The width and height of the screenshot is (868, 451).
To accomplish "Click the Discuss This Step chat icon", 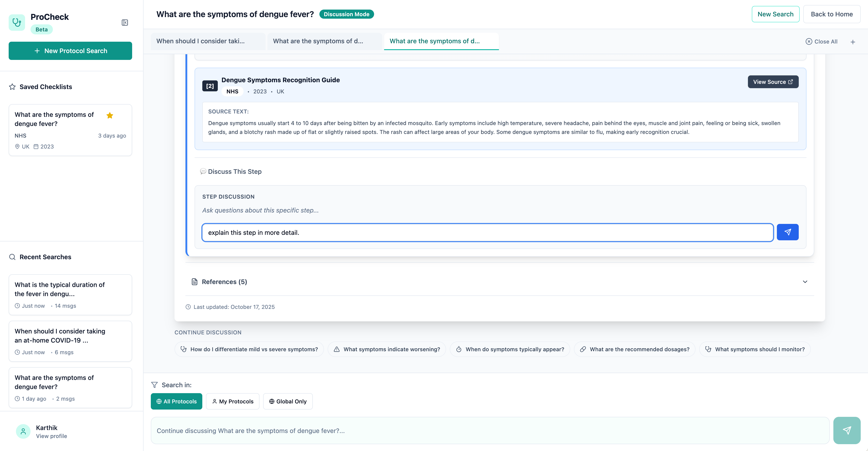I will pyautogui.click(x=203, y=172).
